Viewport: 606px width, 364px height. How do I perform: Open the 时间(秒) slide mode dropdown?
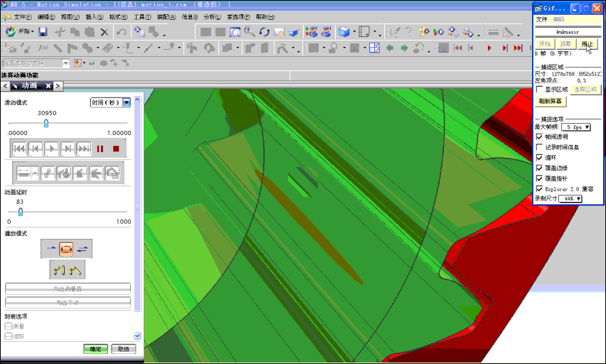point(127,102)
